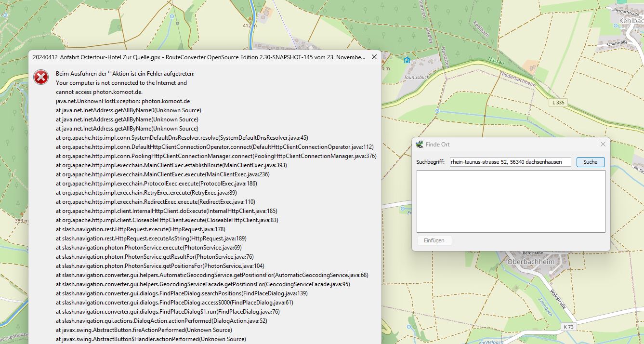The image size is (644, 344).
Task: Click the blue spring marker left of Niederbachheim path
Action: tap(437, 111)
